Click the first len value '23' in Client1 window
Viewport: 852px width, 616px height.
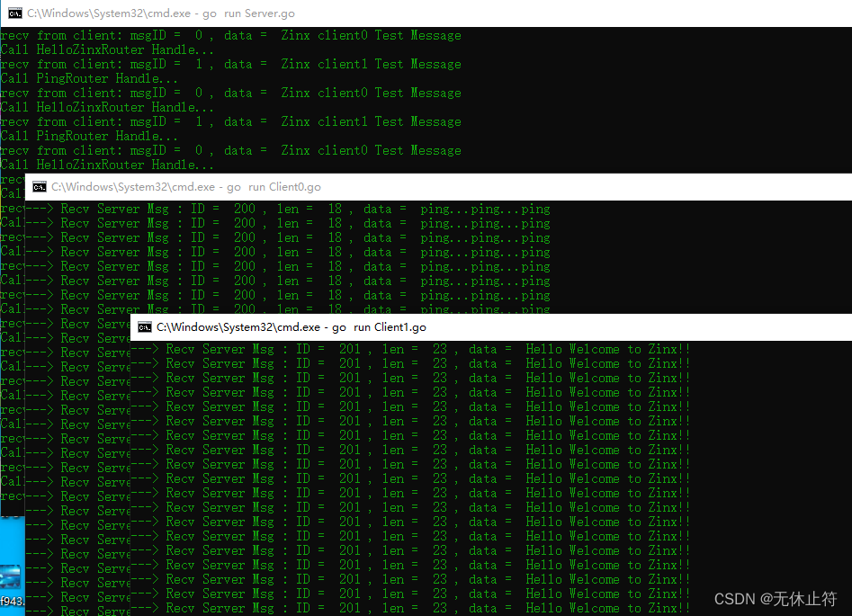(440, 349)
